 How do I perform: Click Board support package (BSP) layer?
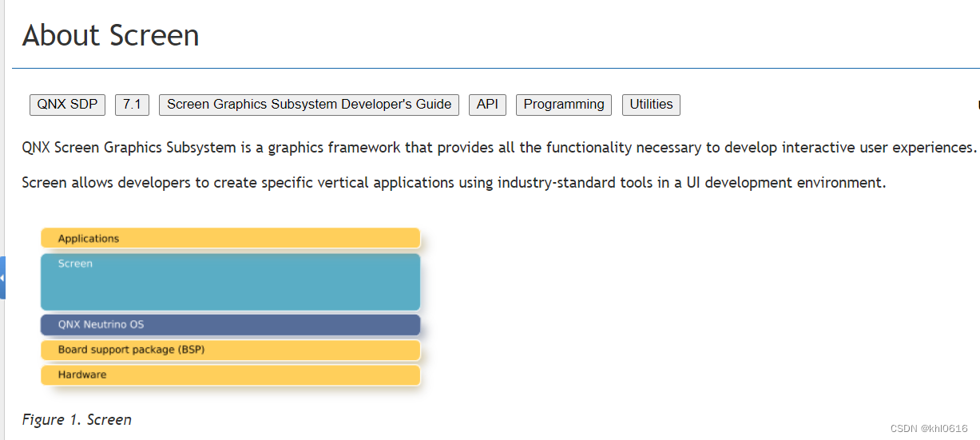(230, 350)
